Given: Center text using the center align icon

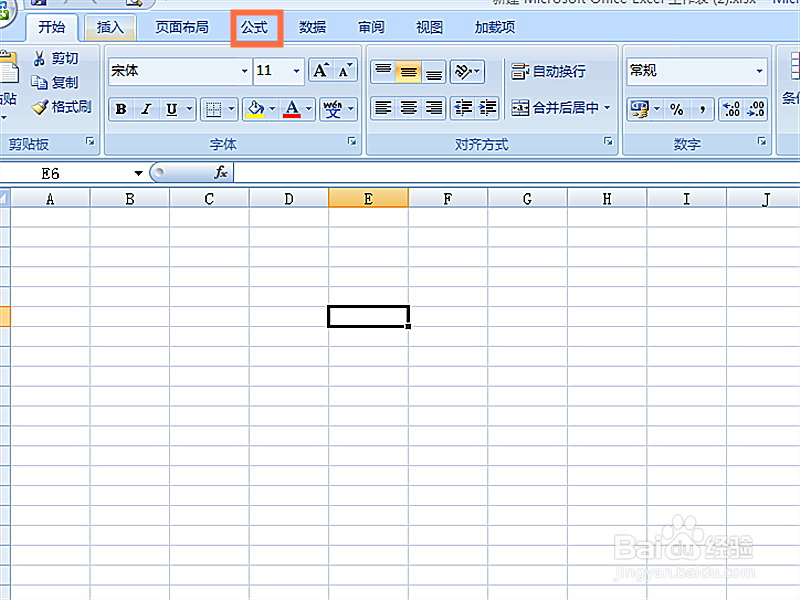Looking at the screenshot, I should (407, 108).
